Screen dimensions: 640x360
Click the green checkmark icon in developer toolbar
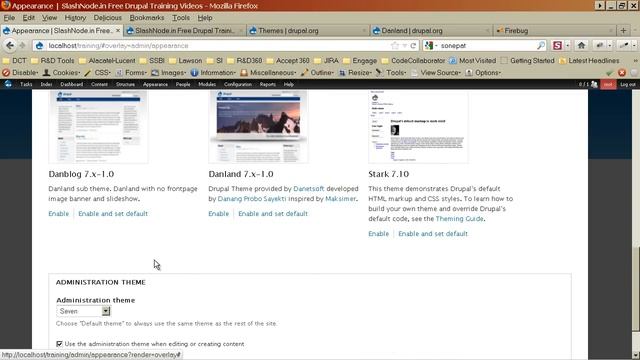(x=609, y=73)
